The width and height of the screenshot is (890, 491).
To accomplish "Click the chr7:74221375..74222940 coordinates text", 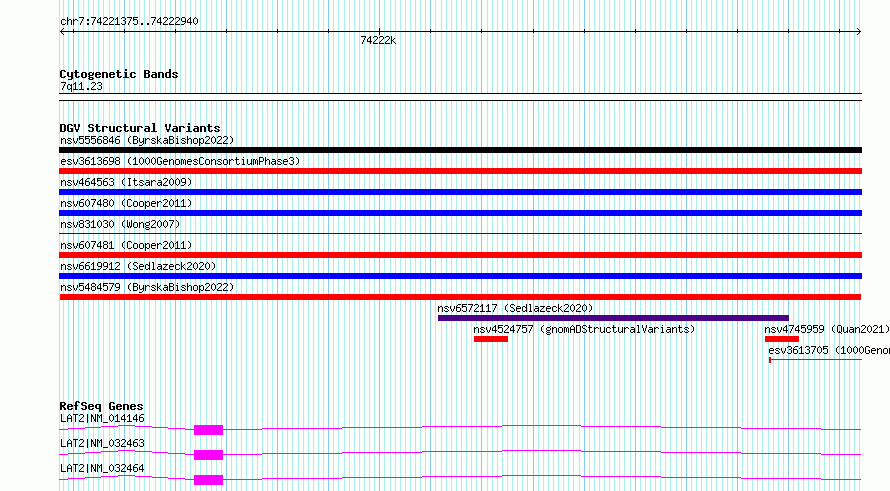I will pos(129,21).
